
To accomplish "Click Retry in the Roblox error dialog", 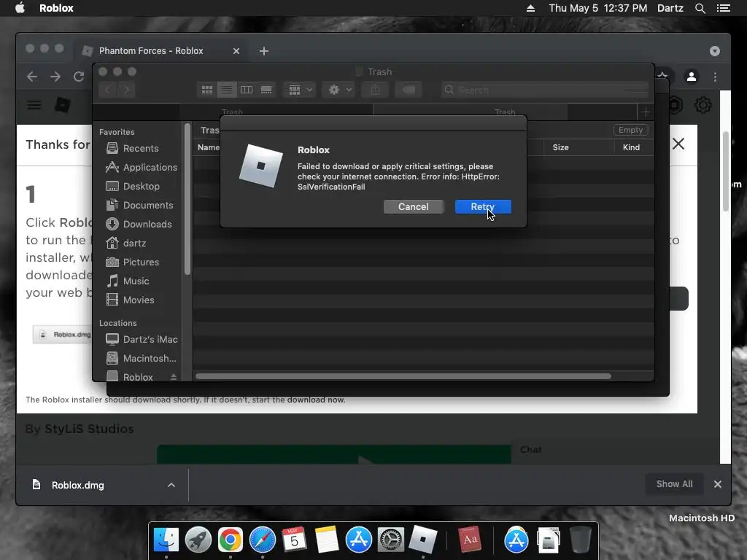I will [483, 206].
